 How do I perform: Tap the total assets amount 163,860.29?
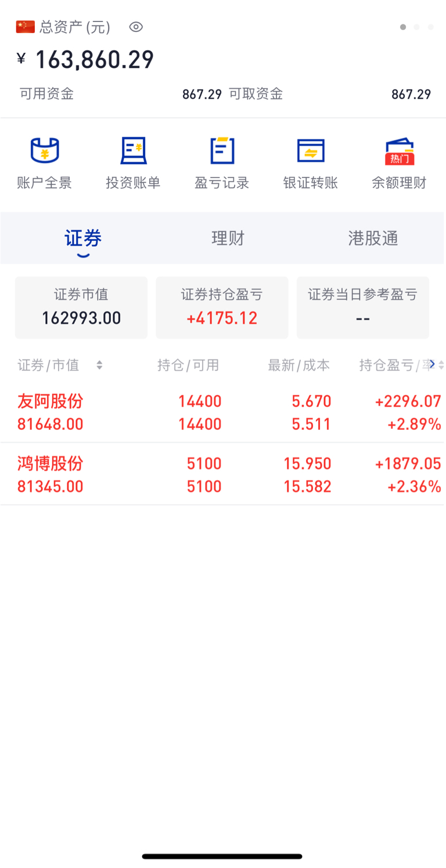[95, 60]
